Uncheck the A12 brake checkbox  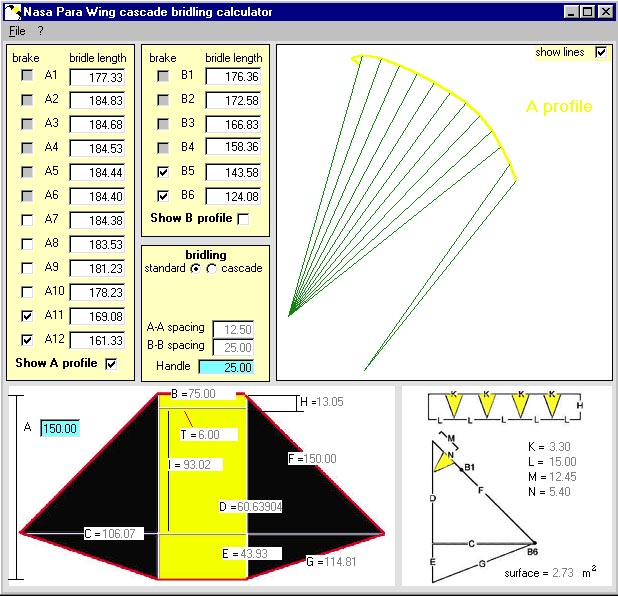pos(27,340)
